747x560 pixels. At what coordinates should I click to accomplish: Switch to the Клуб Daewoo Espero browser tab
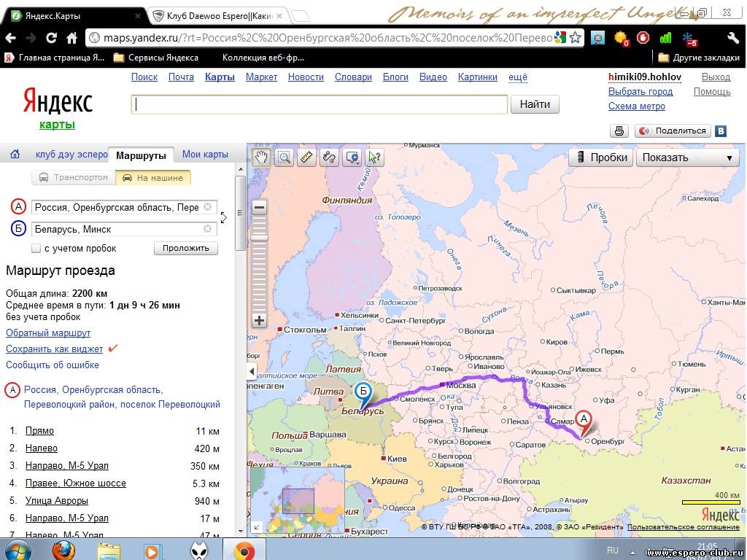pos(218,16)
